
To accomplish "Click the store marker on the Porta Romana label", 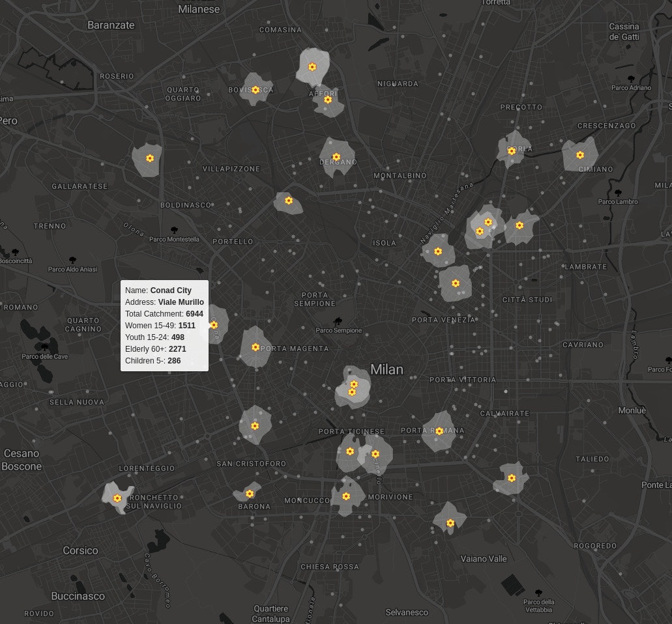I will click(x=439, y=431).
